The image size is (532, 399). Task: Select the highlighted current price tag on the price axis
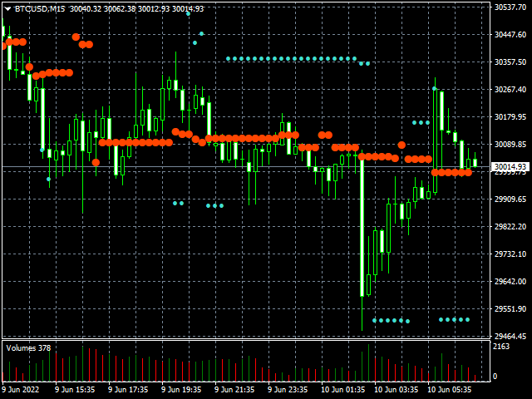pos(510,166)
